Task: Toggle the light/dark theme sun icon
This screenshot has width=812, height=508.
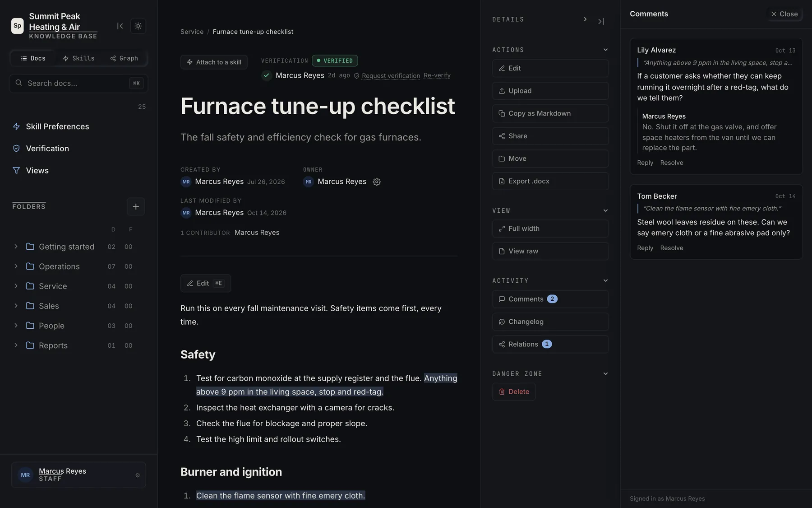Action: [138, 26]
